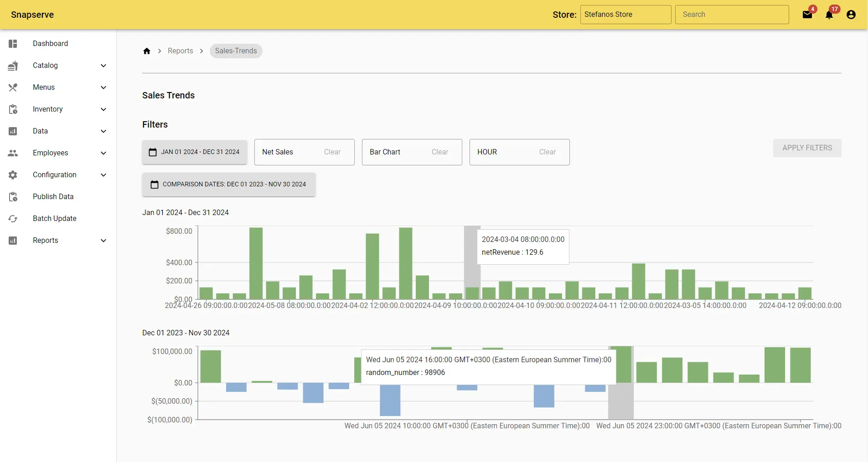Image resolution: width=868 pixels, height=462 pixels.
Task: Expand the Reports section chevron
Action: pyautogui.click(x=103, y=241)
